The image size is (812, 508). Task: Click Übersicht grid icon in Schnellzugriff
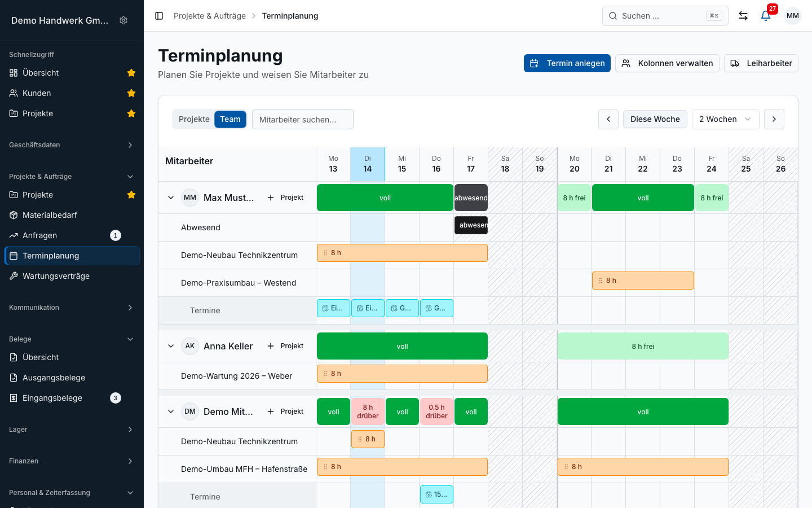coord(14,73)
